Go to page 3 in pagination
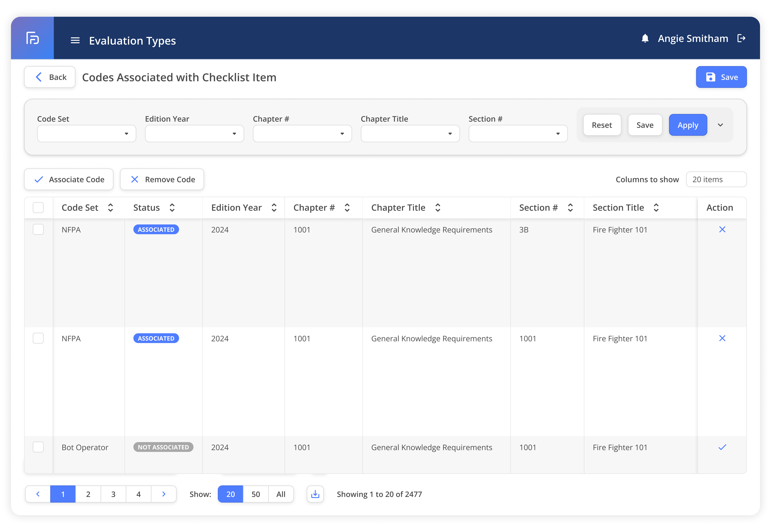771x532 pixels. pos(113,494)
